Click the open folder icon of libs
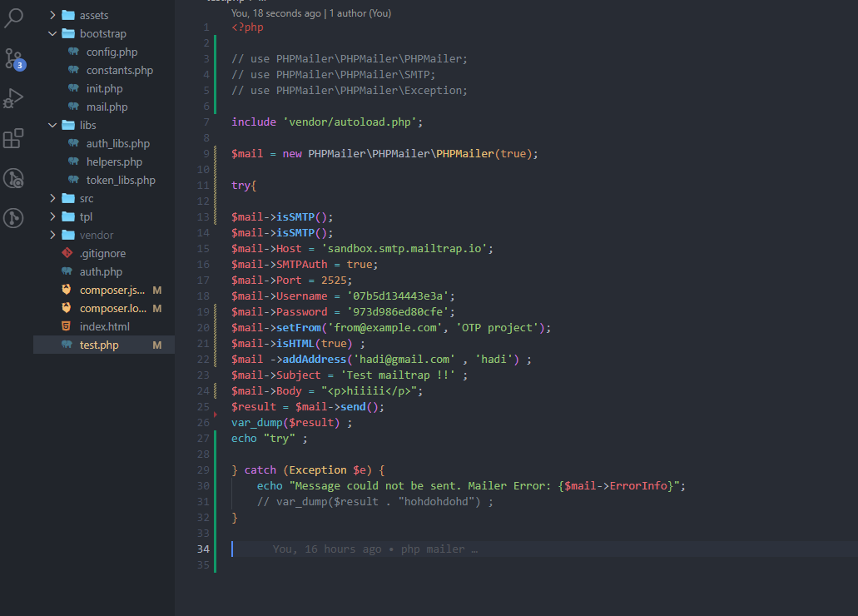 coord(68,126)
